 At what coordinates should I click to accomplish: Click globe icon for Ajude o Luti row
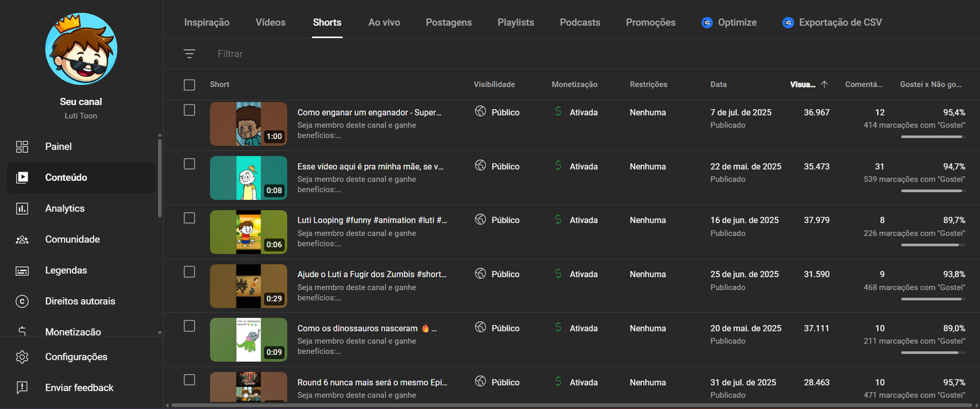[x=481, y=273]
